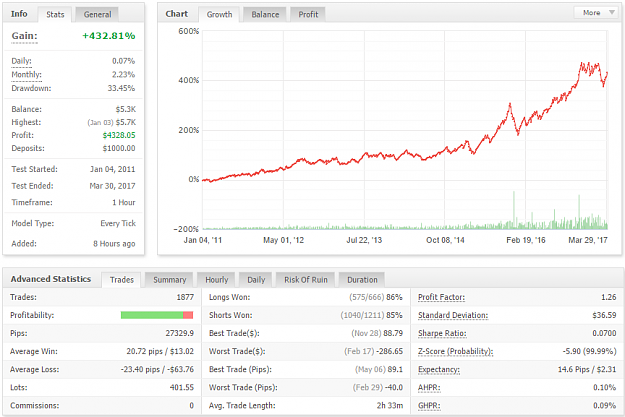Click the Monthly label in Info panel

tap(26, 75)
